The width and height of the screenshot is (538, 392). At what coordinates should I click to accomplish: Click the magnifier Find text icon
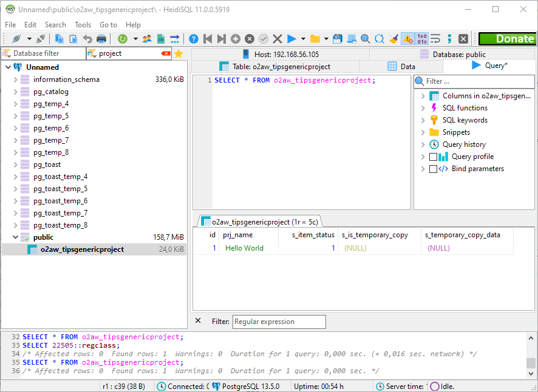click(366, 39)
